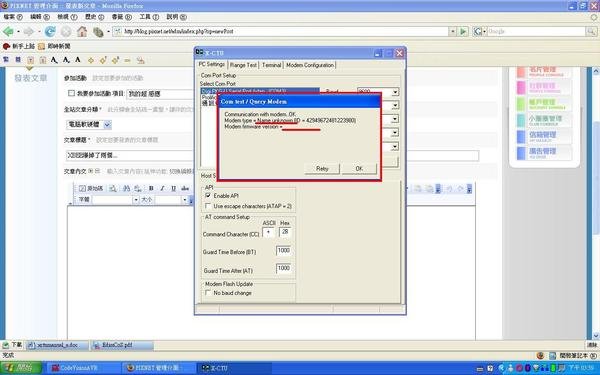
Task: Switch to the X-CTU taskbar button
Action: pyautogui.click(x=234, y=368)
